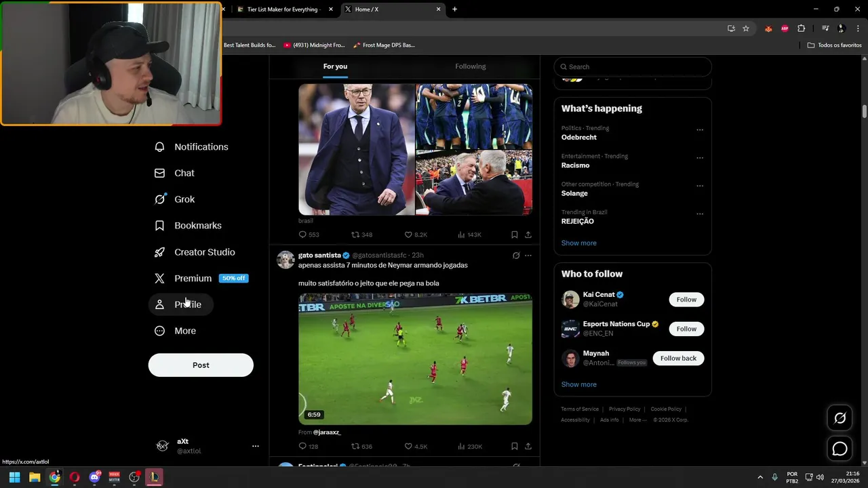
Task: Open more options on gato santista post
Action: [x=528, y=256]
